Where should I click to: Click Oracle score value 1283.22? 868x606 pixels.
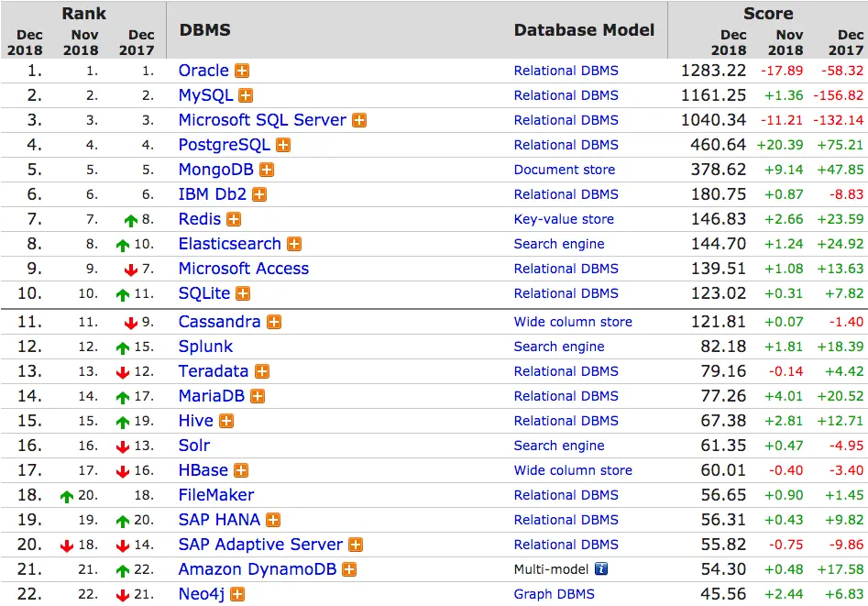tap(713, 71)
